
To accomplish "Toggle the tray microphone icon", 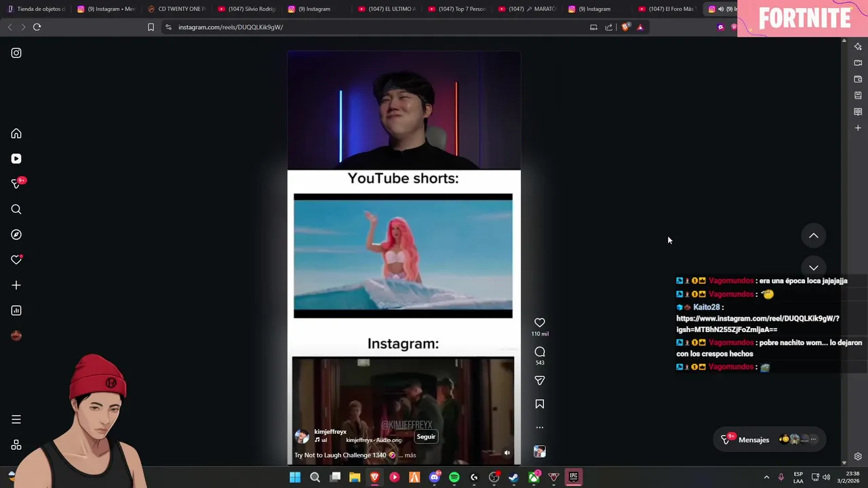I will click(x=781, y=477).
